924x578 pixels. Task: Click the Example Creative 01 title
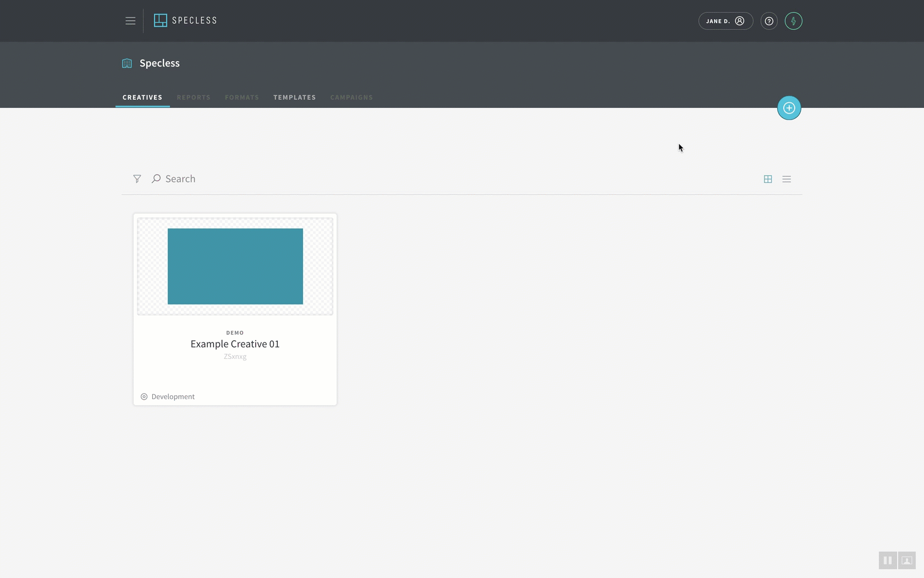(235, 344)
